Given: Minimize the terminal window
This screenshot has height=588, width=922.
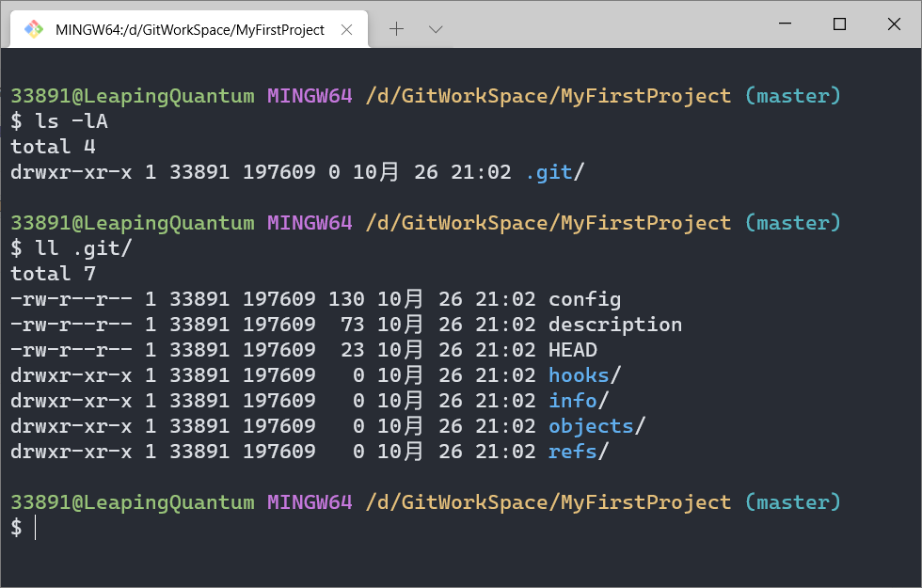Looking at the screenshot, I should tap(785, 24).
